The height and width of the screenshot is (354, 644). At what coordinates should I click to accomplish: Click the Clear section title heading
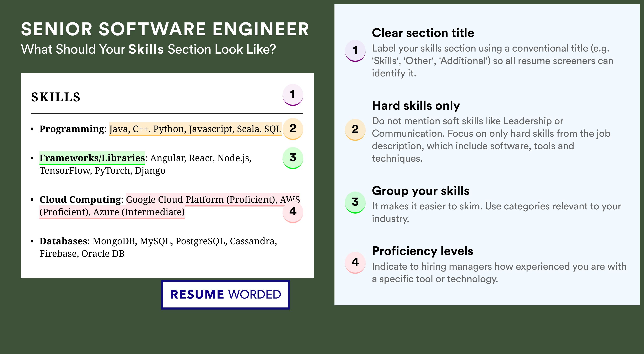[x=423, y=33]
